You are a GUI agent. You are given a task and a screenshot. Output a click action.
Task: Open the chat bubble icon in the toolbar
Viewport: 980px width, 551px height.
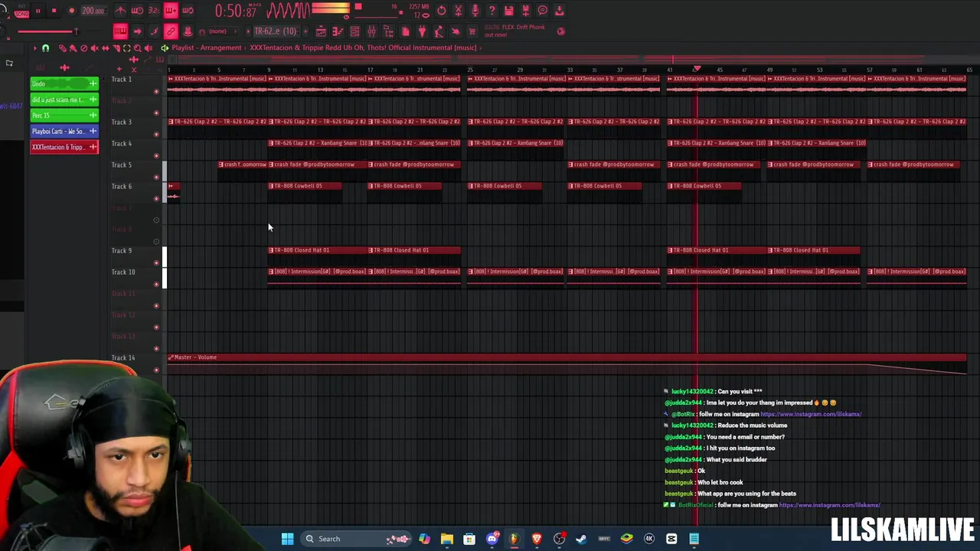pyautogui.click(x=542, y=11)
